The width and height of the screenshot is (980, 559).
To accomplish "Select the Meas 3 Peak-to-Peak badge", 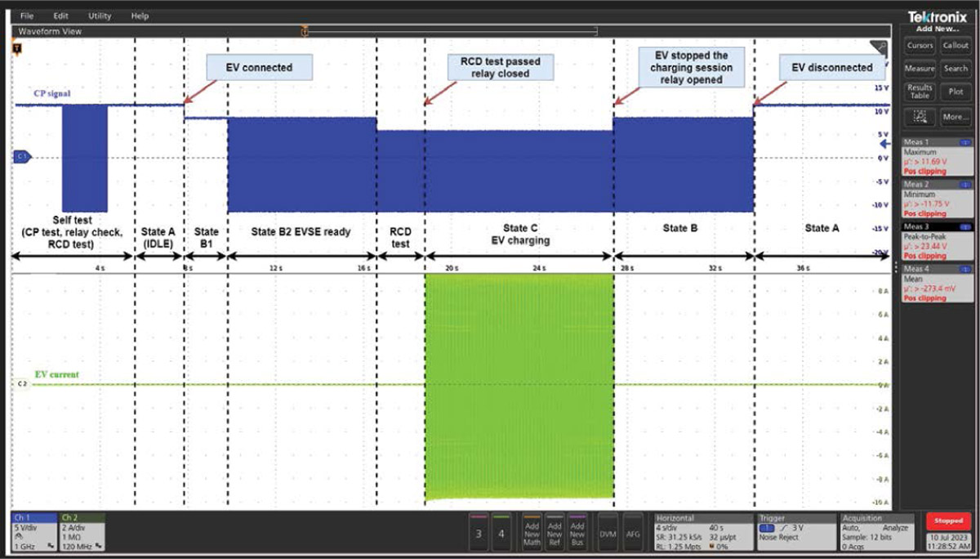I will point(937,241).
